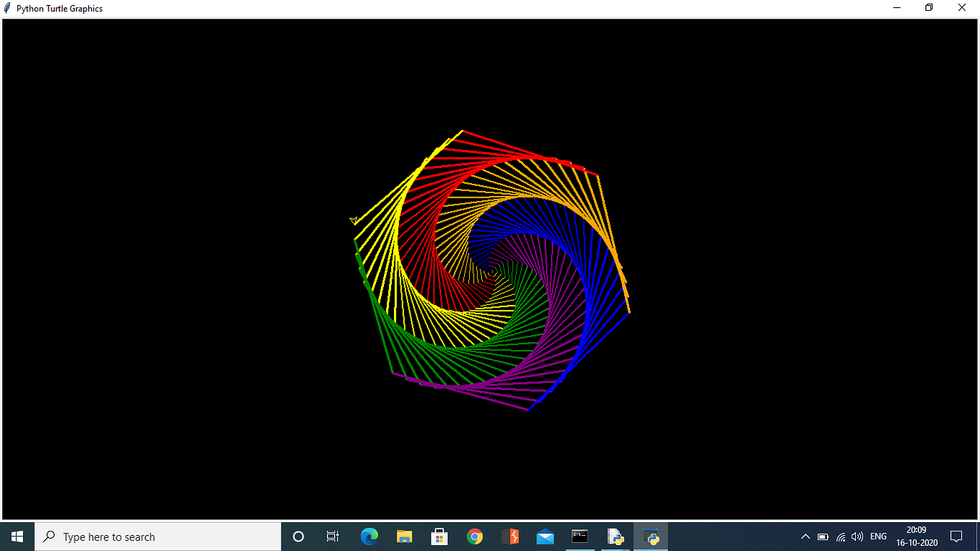Click the turtle logo in the title bar
This screenshot has height=551, width=980.
pos(7,8)
